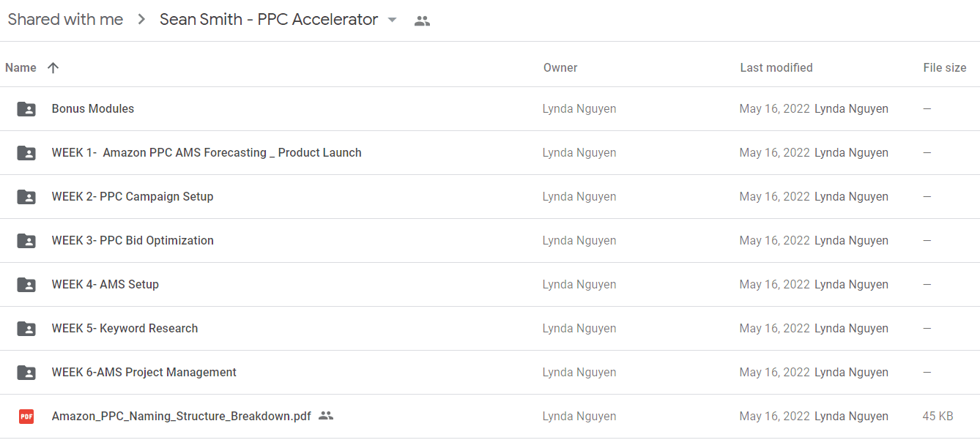This screenshot has width=980, height=440.
Task: Open WEEK 3- PPC Bid Optimization folder
Action: (x=133, y=240)
